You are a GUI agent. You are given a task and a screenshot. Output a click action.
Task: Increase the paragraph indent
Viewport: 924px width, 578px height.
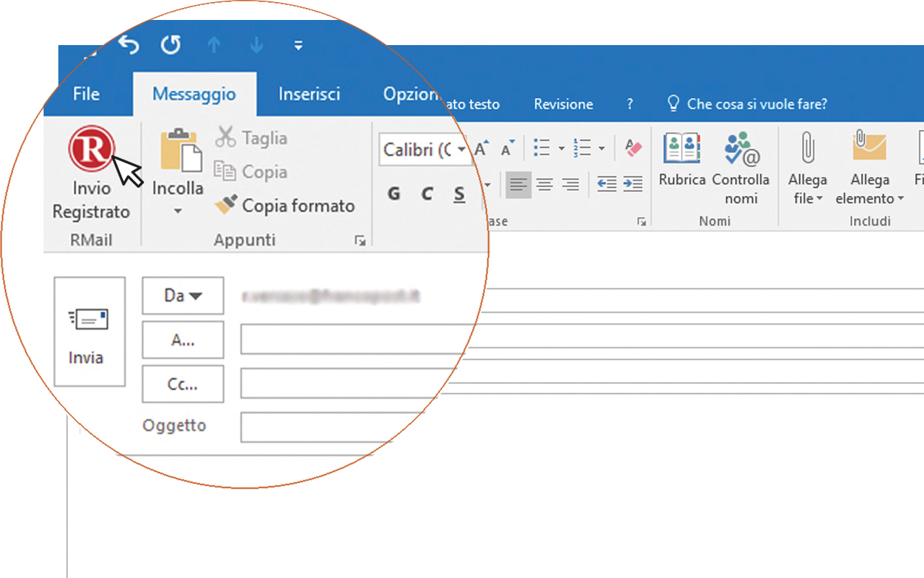click(x=633, y=185)
